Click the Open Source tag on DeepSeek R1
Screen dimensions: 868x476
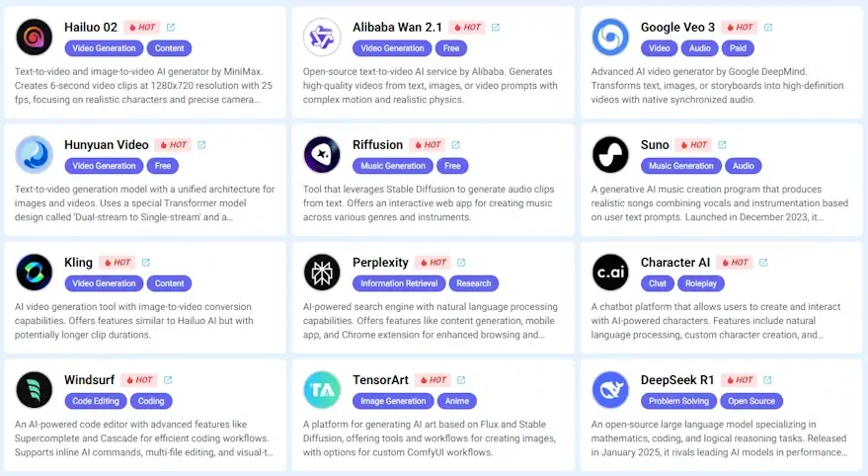[x=751, y=401]
